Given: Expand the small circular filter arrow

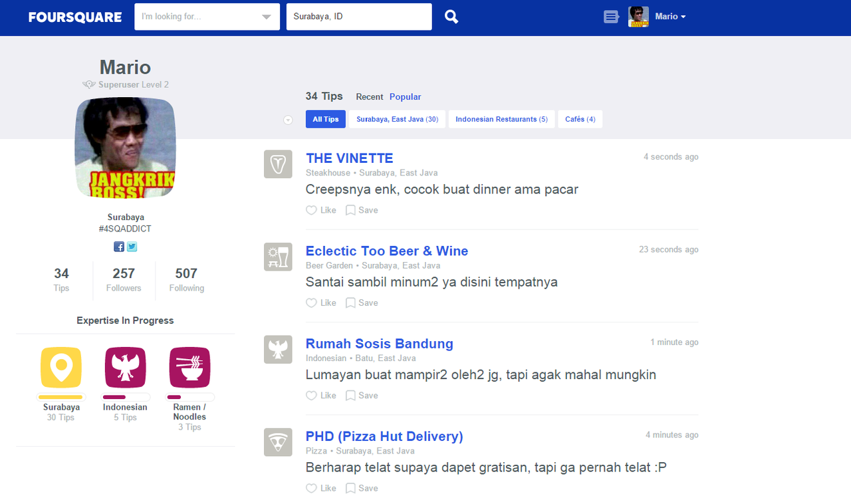Looking at the screenshot, I should tap(288, 120).
